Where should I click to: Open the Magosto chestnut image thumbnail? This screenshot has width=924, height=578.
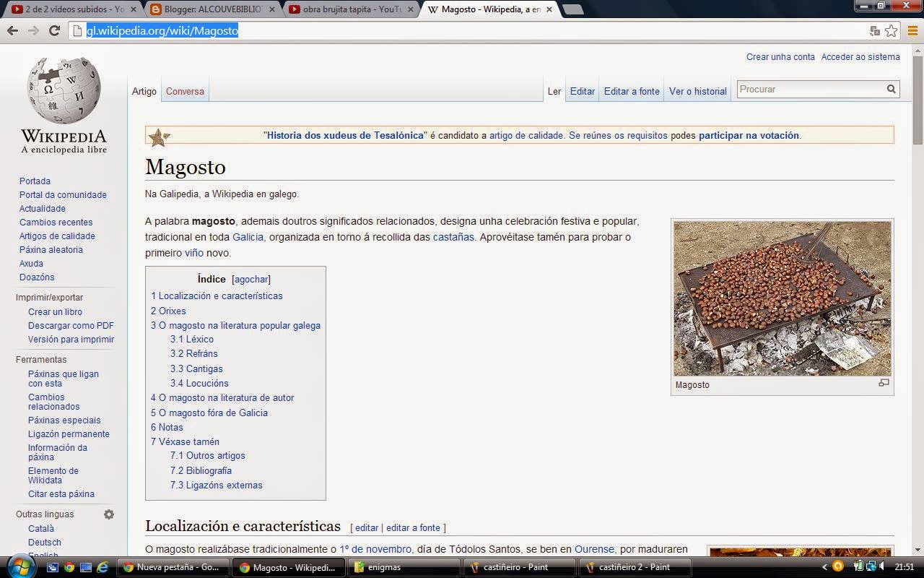click(783, 298)
